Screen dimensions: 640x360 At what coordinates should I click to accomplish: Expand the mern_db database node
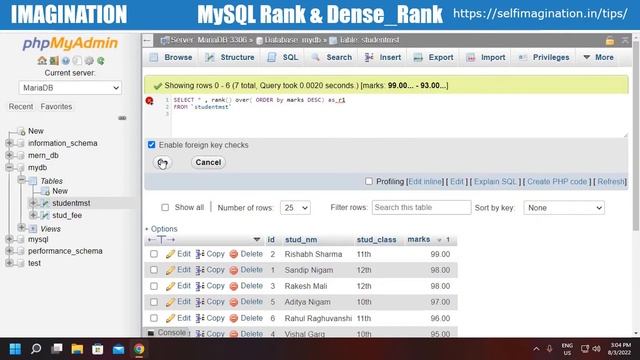click(x=9, y=156)
